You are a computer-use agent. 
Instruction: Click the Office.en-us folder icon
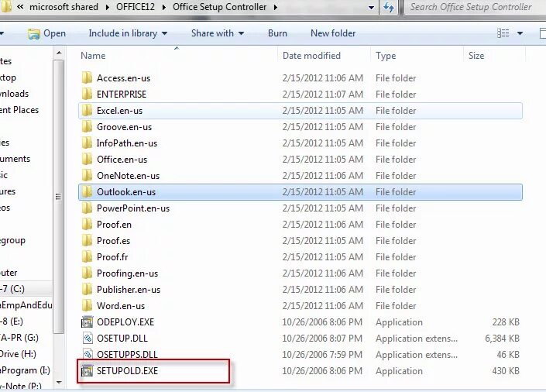(87, 160)
